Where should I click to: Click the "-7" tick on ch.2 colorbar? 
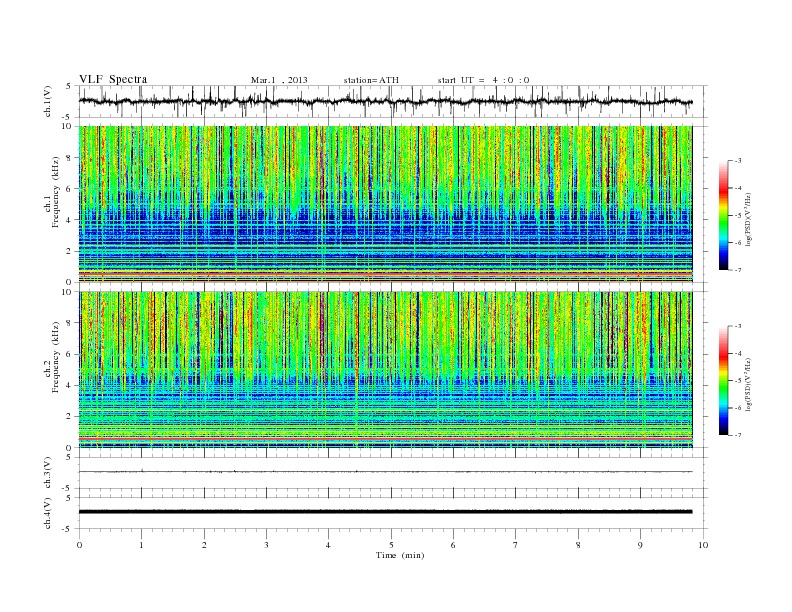click(738, 435)
